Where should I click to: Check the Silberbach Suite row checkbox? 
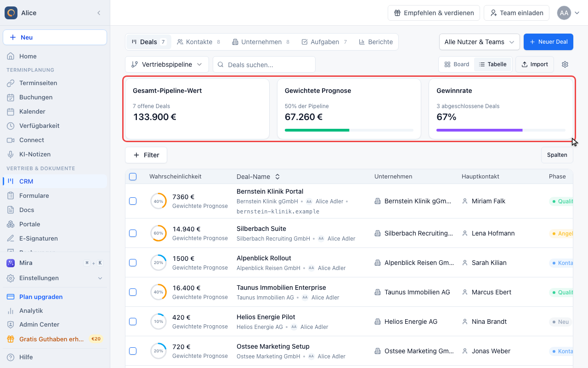pos(133,233)
